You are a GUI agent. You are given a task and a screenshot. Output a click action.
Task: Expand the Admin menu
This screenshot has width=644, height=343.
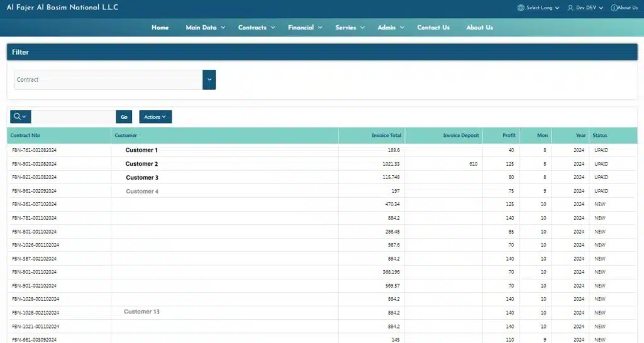click(391, 28)
